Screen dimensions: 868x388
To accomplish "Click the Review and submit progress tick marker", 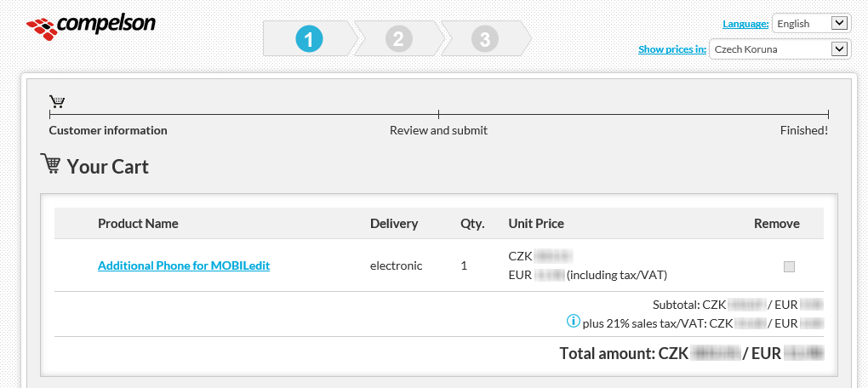I will click(x=438, y=114).
